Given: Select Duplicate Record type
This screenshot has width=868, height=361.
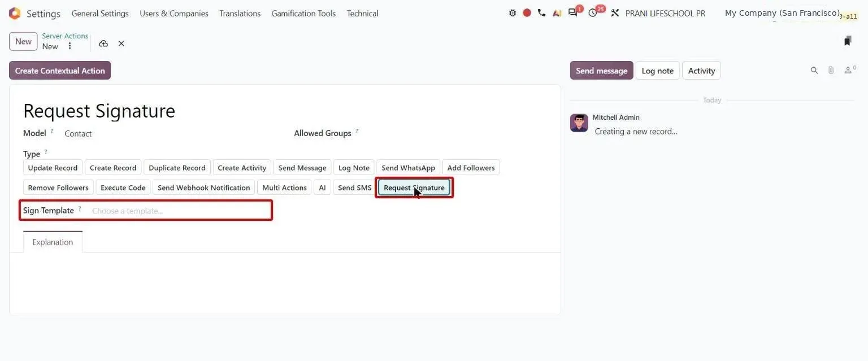Looking at the screenshot, I should click(177, 168).
